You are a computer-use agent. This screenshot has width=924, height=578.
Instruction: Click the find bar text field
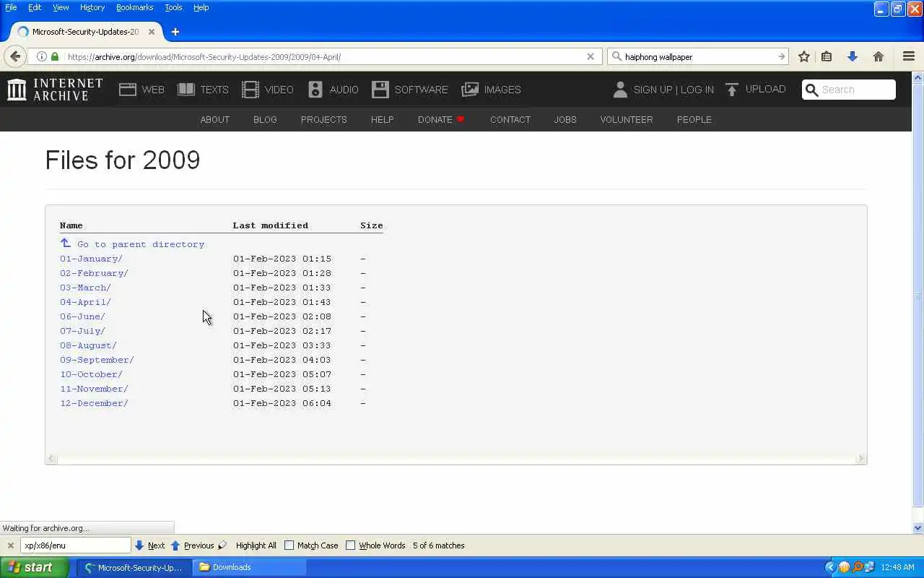pyautogui.click(x=76, y=545)
